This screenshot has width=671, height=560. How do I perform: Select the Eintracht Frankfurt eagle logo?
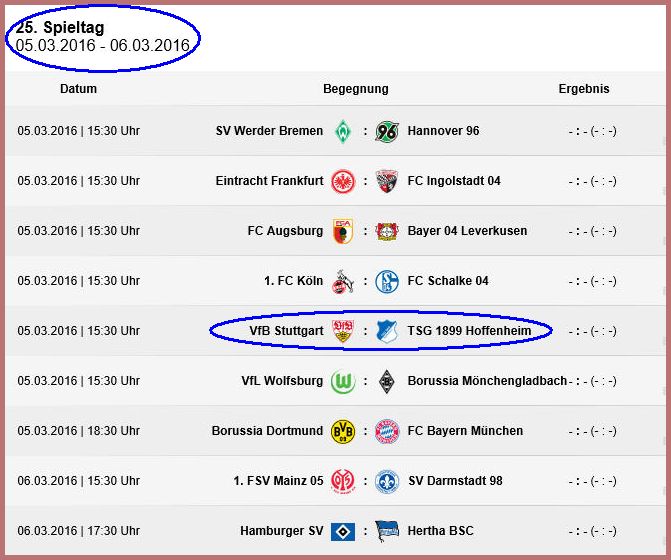pyautogui.click(x=343, y=181)
